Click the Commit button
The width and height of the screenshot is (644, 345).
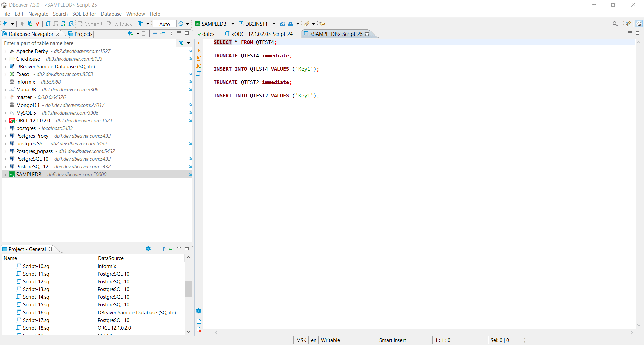pyautogui.click(x=90, y=24)
